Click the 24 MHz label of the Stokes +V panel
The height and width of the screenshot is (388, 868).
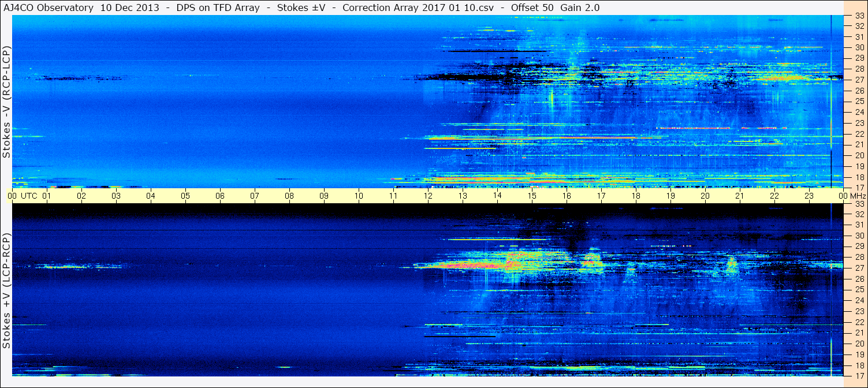tap(859, 301)
